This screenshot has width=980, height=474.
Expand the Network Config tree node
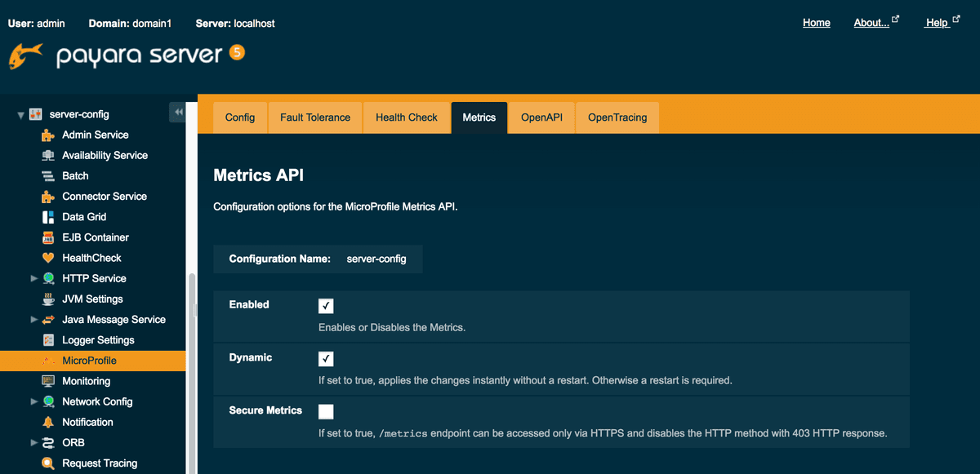point(33,401)
